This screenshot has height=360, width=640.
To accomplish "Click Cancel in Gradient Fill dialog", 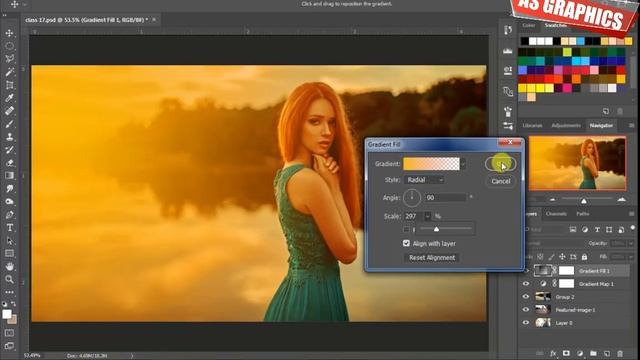I will click(501, 181).
